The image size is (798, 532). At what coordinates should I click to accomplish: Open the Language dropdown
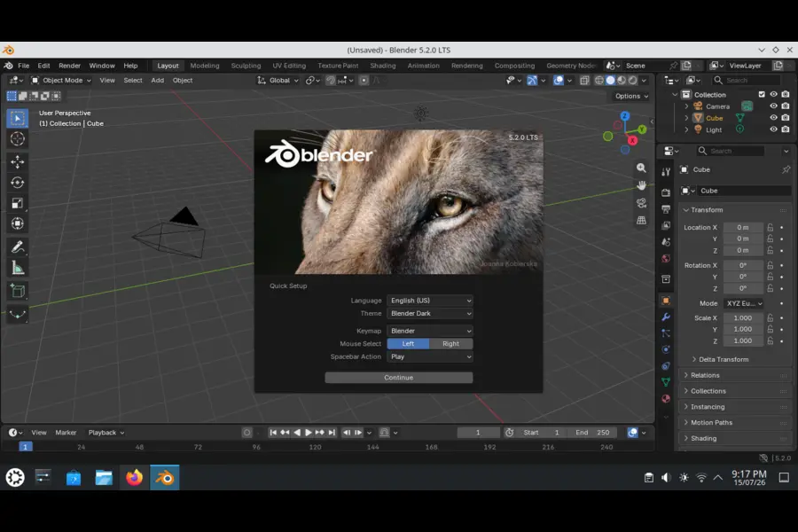430,301
